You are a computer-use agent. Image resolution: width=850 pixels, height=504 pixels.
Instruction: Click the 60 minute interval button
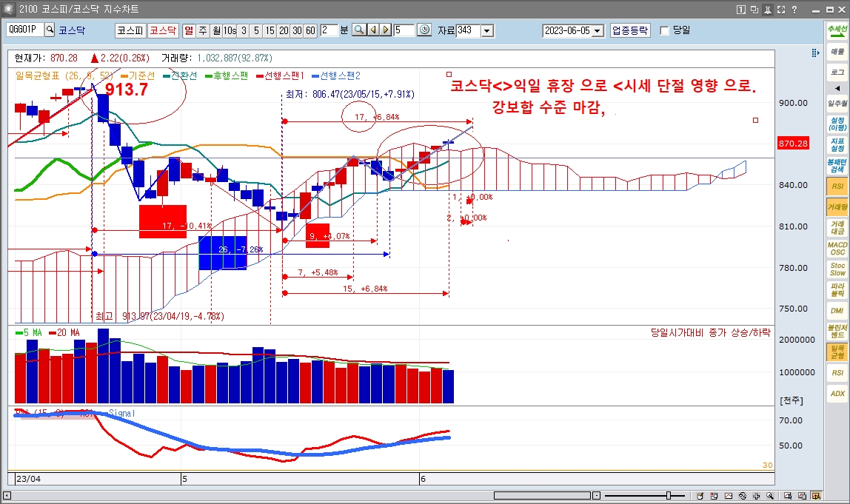310,30
